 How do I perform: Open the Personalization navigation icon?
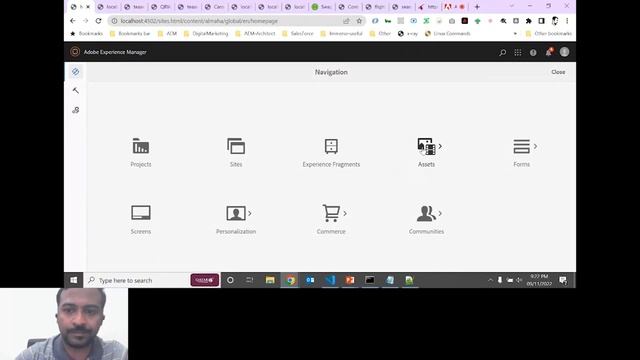click(236, 213)
